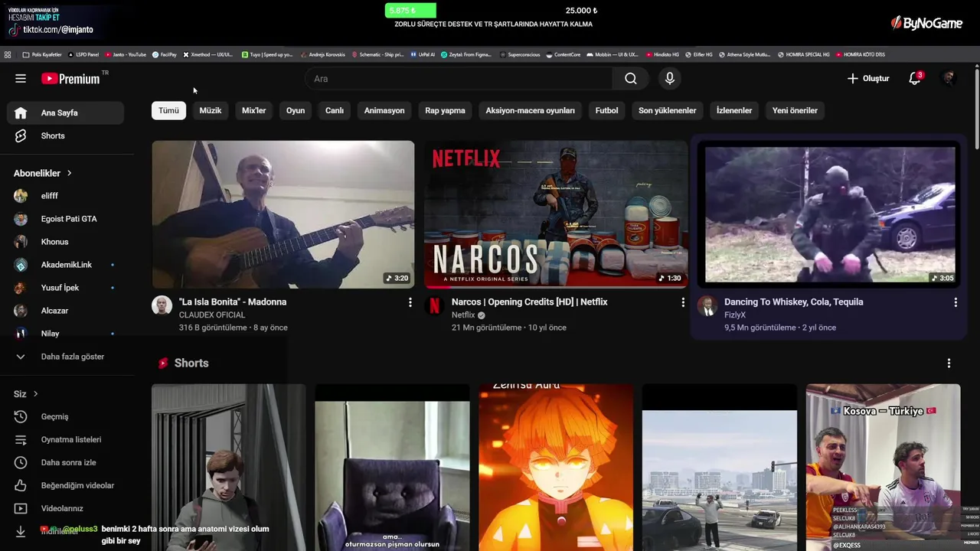Open the hamburger guide menu
Screen dimensions: 980x551
click(21, 79)
